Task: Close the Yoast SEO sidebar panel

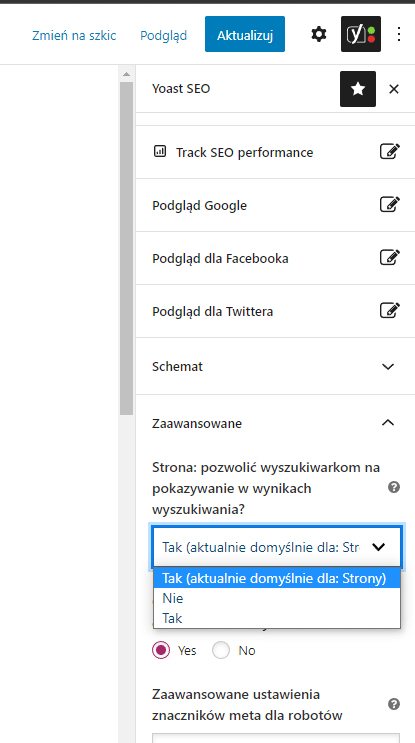Action: pyautogui.click(x=394, y=89)
